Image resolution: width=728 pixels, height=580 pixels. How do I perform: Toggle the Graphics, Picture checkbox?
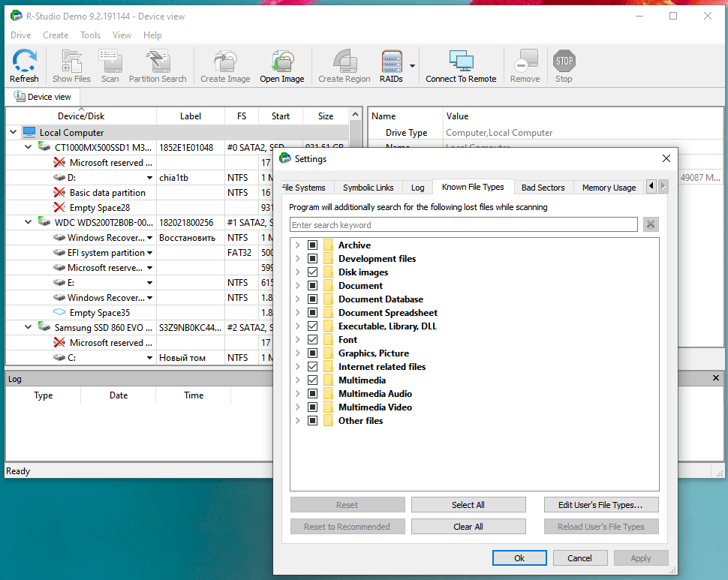pos(312,353)
